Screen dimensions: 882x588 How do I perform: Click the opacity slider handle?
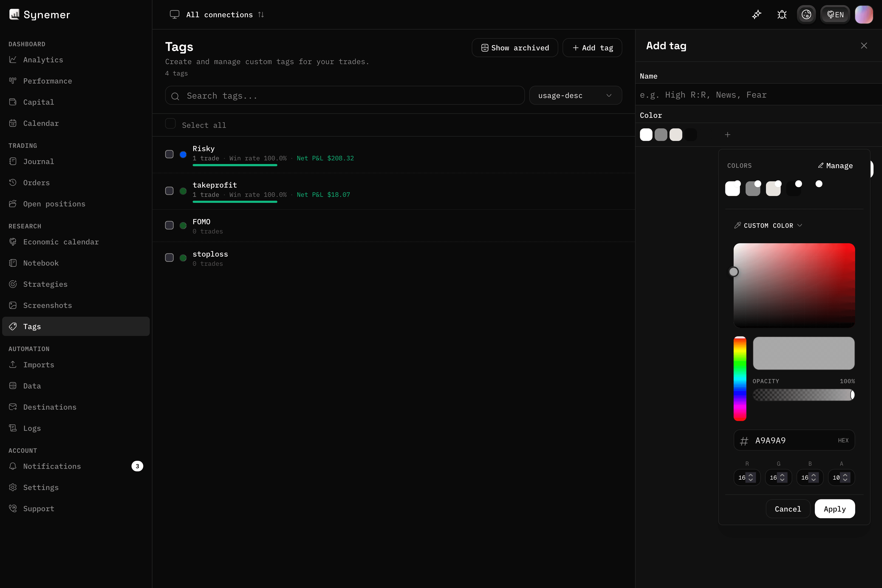point(852,395)
